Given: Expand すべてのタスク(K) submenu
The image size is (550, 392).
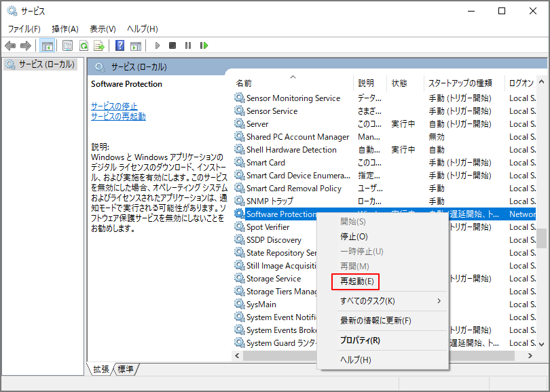Looking at the screenshot, I should pyautogui.click(x=383, y=301).
